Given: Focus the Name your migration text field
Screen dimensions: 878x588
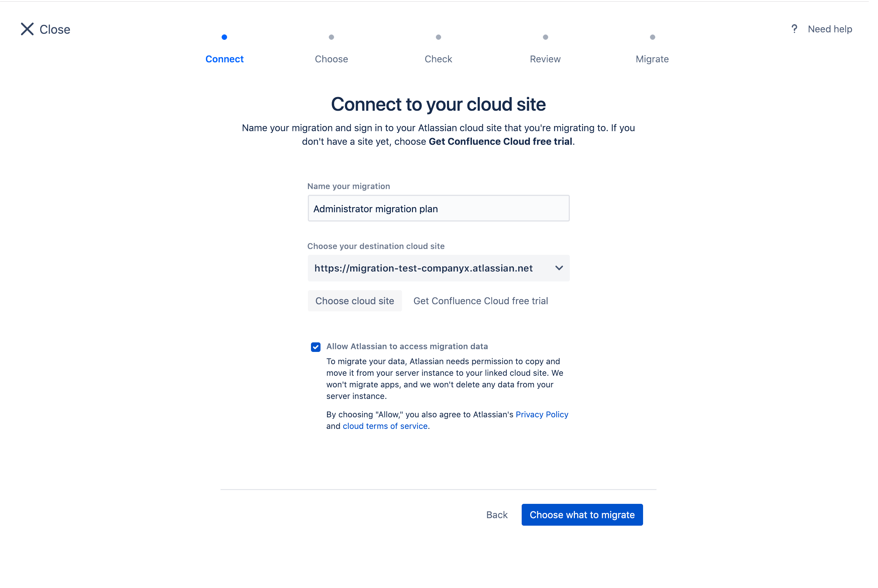Looking at the screenshot, I should tap(438, 208).
